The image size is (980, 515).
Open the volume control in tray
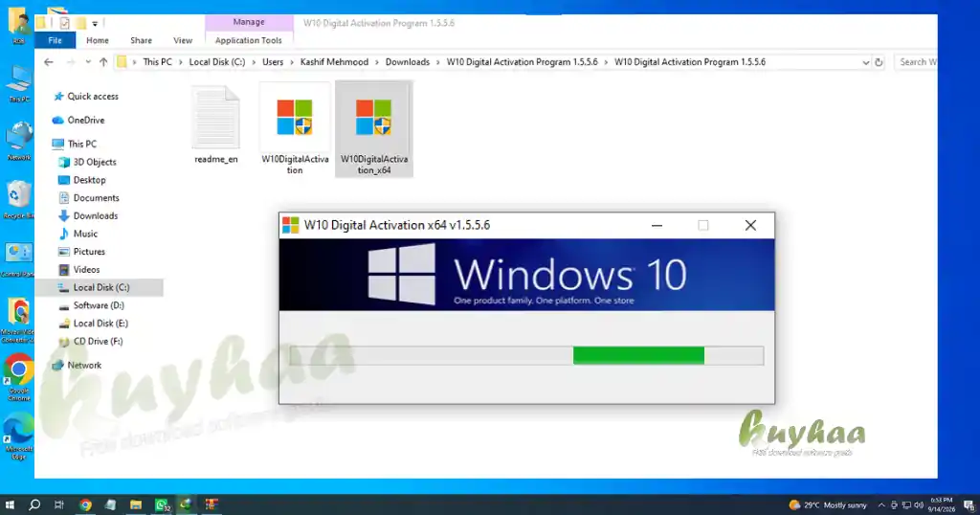[919, 505]
